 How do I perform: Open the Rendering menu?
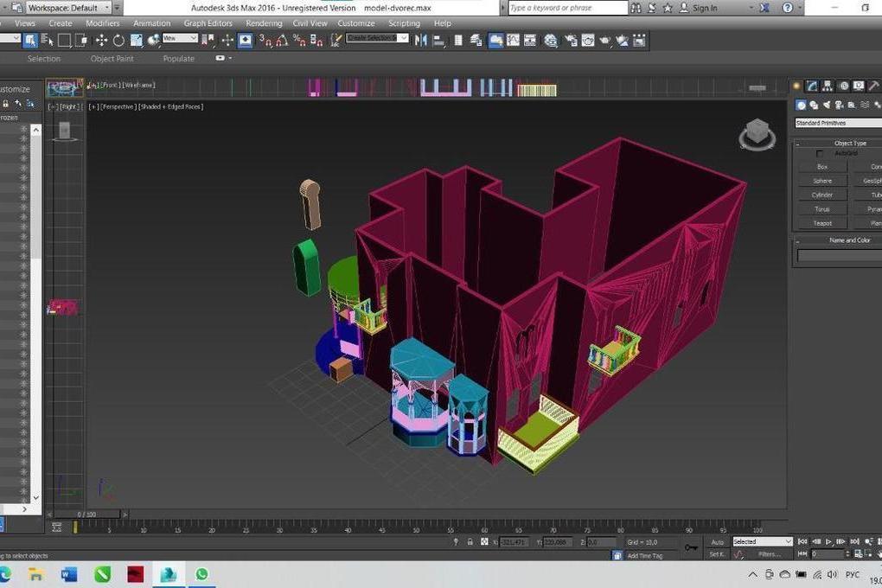[x=264, y=23]
